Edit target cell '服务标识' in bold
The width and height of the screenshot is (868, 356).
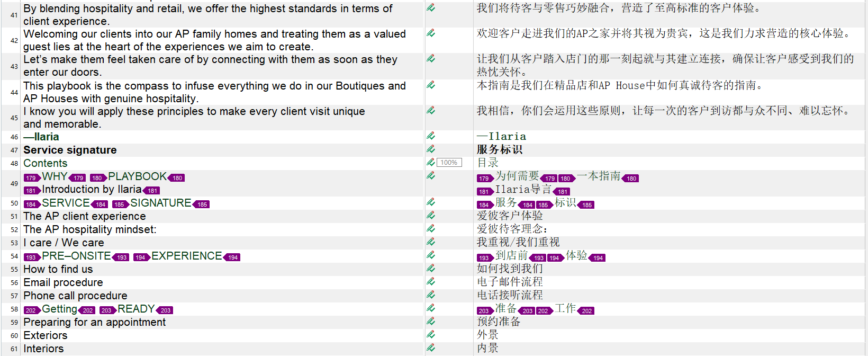tap(500, 149)
